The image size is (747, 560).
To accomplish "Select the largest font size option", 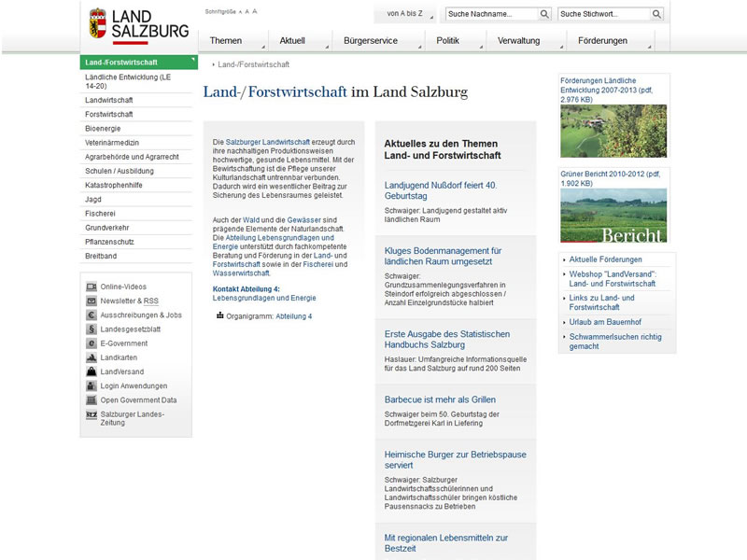I will tap(255, 13).
